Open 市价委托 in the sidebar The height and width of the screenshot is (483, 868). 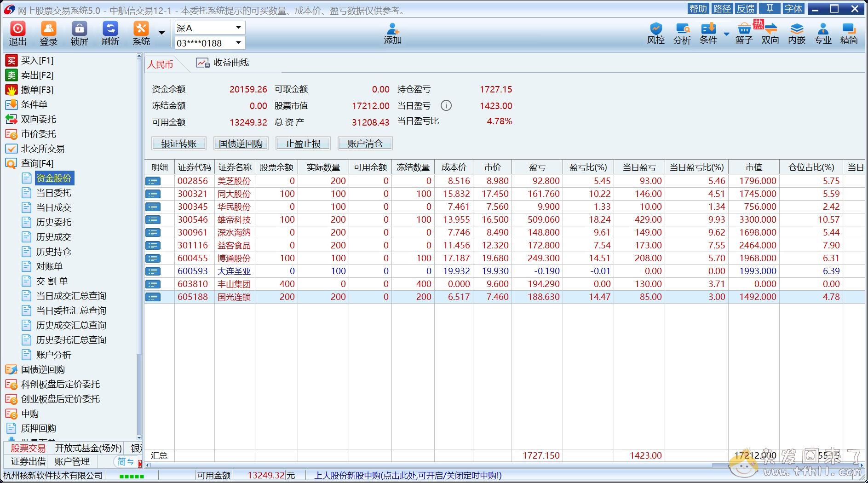tap(31, 134)
